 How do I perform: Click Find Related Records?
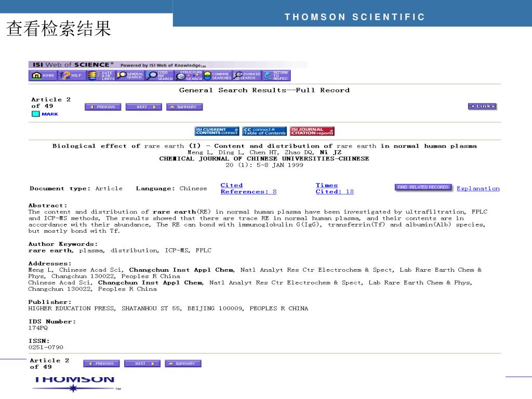(x=423, y=187)
